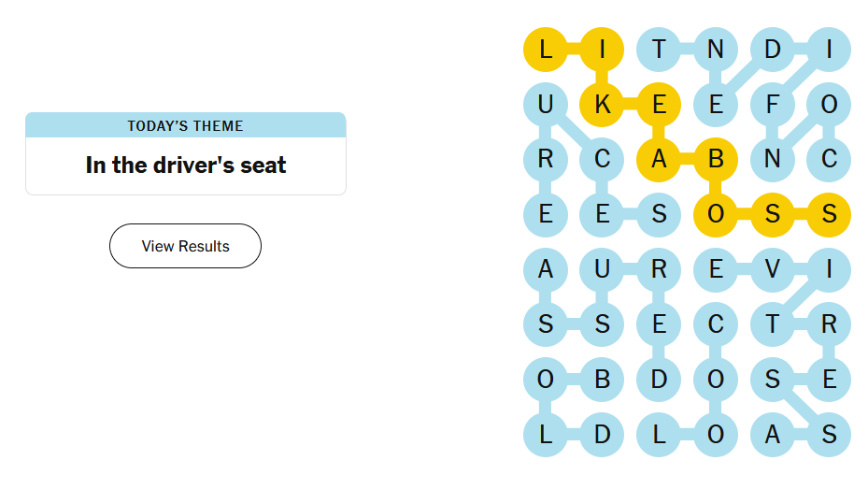Select the blue letter F tile
Image resolution: width=868 pixels, height=489 pixels.
772,105
